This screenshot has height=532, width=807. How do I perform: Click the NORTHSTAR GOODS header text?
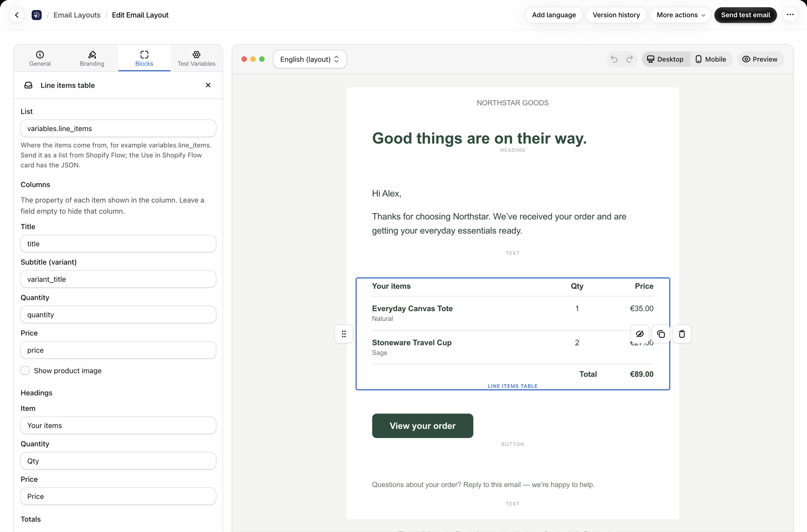513,103
